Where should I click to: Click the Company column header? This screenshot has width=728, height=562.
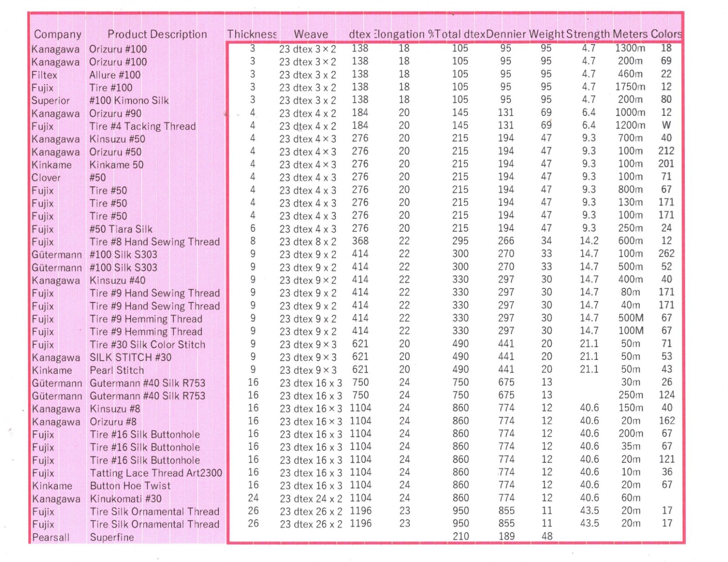click(x=58, y=35)
